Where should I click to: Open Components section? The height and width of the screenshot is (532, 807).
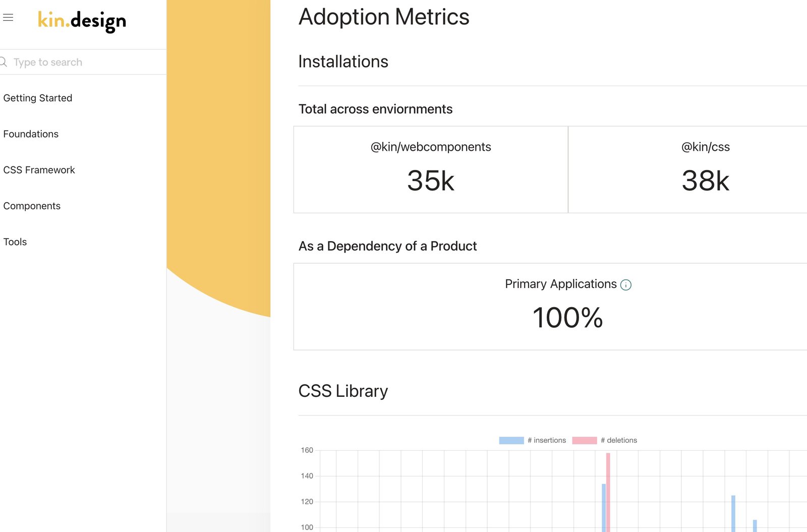click(32, 206)
